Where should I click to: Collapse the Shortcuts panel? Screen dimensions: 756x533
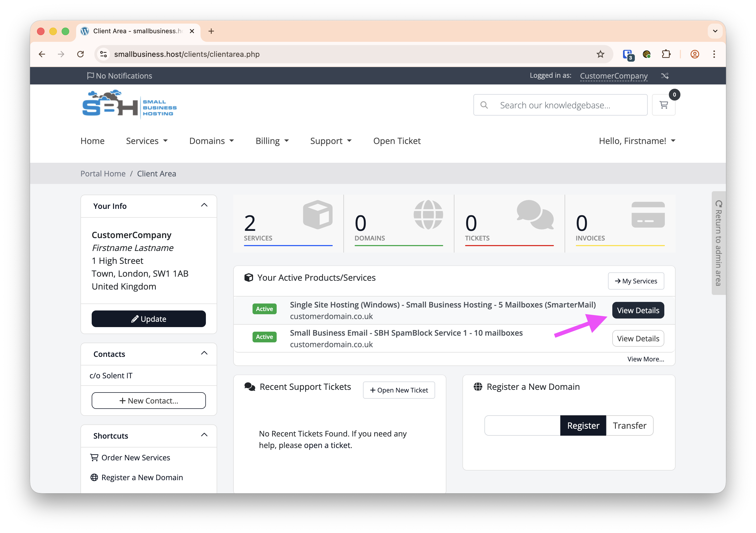pos(204,435)
